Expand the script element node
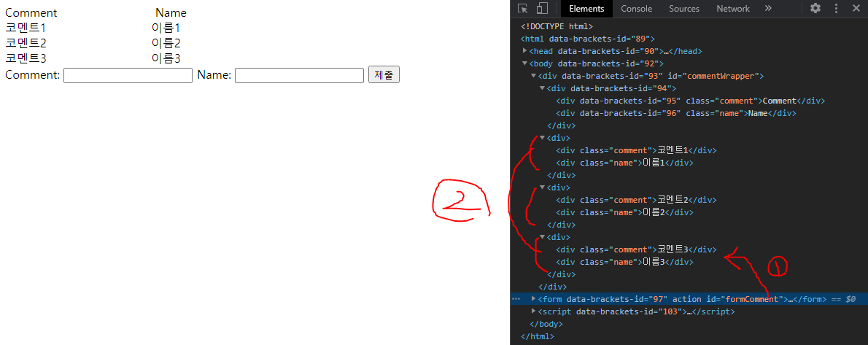The width and height of the screenshot is (868, 345). [x=534, y=311]
